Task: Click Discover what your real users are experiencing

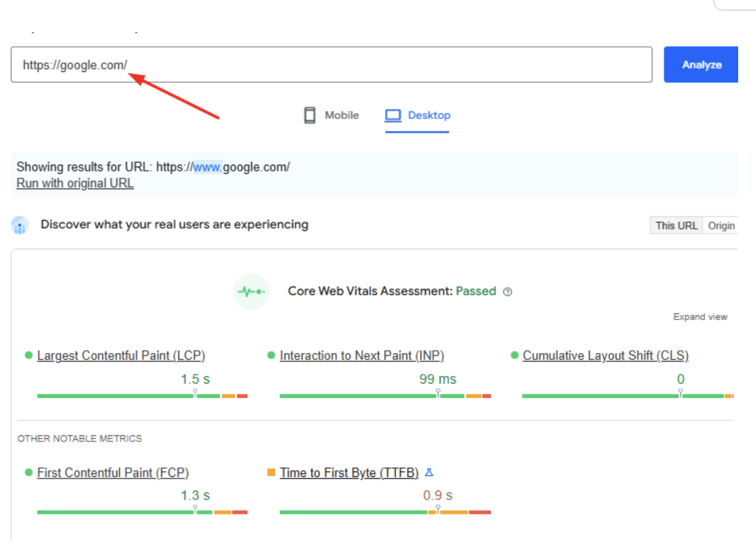Action: (x=174, y=225)
